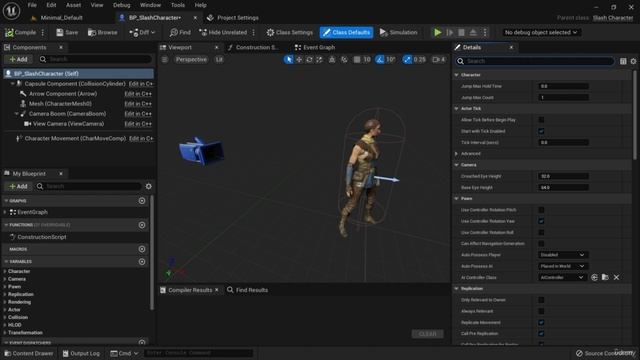
Task: Toggle Hide Unrelated nodes
Action: coord(223,32)
